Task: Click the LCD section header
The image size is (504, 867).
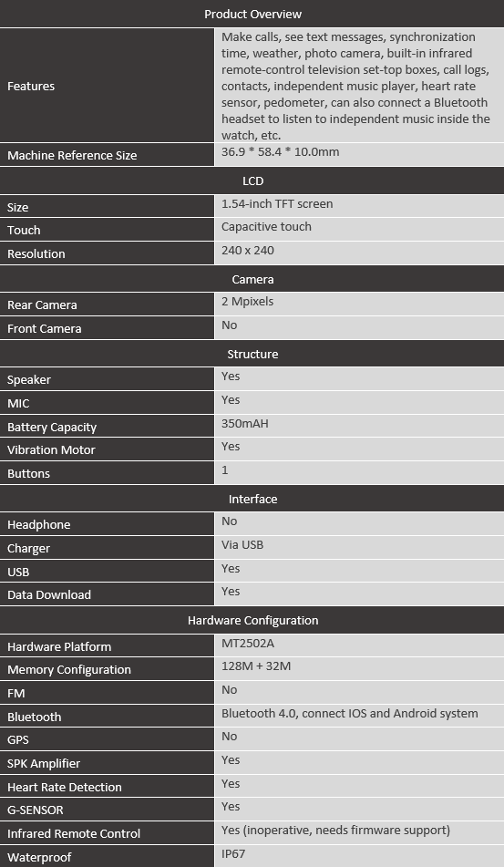Action: tap(252, 181)
